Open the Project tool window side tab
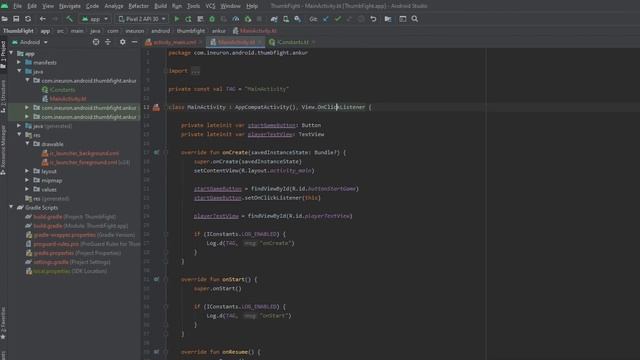Screen dimensions: 640x360 (x=3, y=55)
